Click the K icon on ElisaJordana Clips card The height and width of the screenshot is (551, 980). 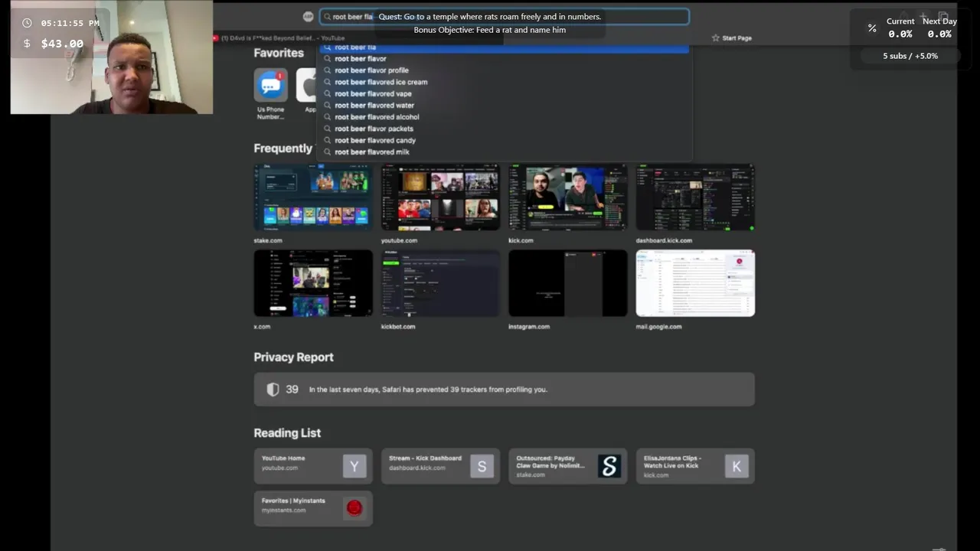[x=737, y=466]
